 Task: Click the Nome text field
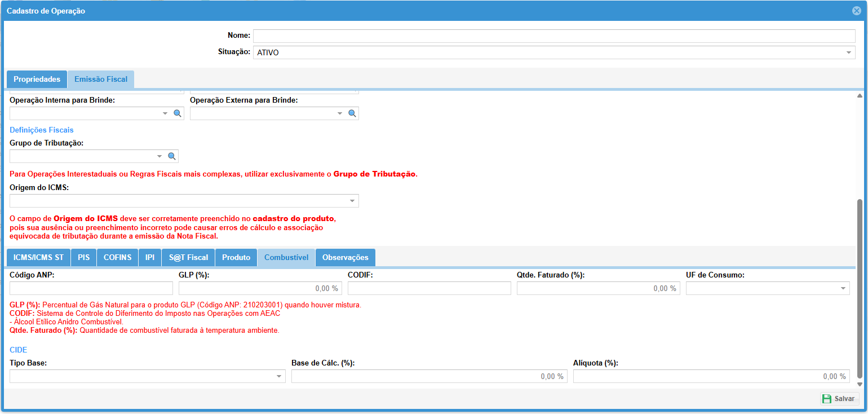tap(553, 36)
